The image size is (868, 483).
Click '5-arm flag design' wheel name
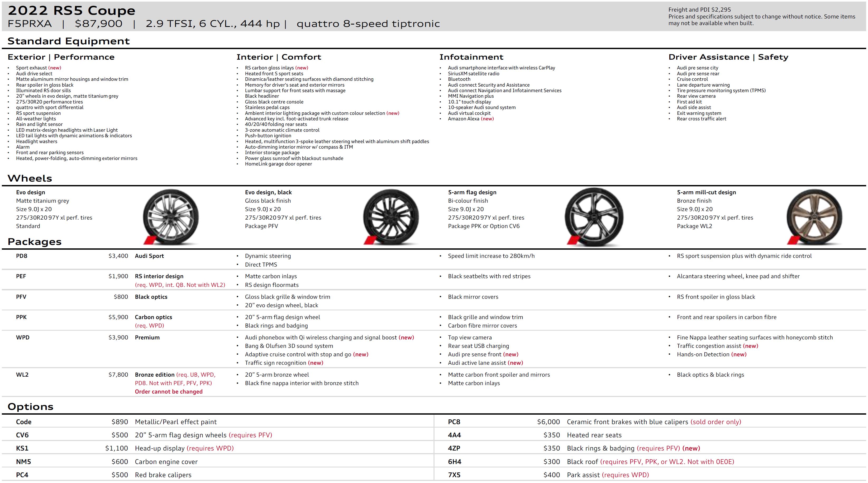click(x=472, y=192)
